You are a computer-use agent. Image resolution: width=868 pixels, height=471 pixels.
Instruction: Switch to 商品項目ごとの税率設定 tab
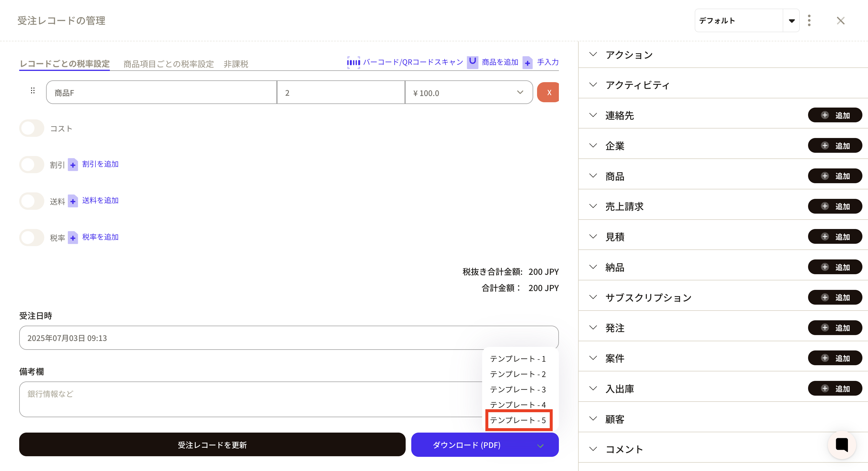[x=169, y=64]
